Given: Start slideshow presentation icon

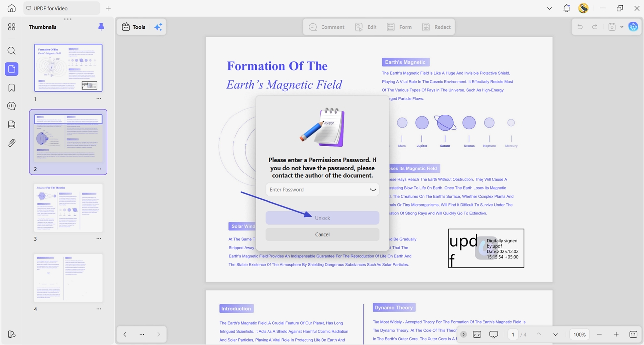Looking at the screenshot, I should pyautogui.click(x=494, y=335).
